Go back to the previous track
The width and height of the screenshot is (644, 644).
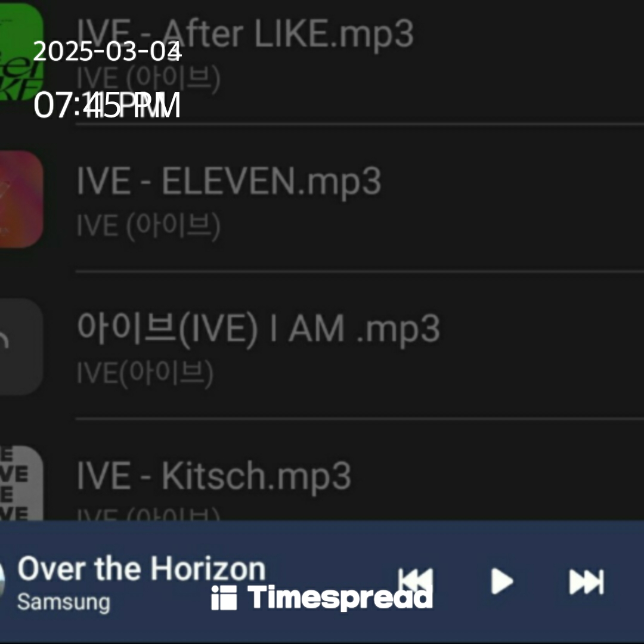click(x=415, y=581)
